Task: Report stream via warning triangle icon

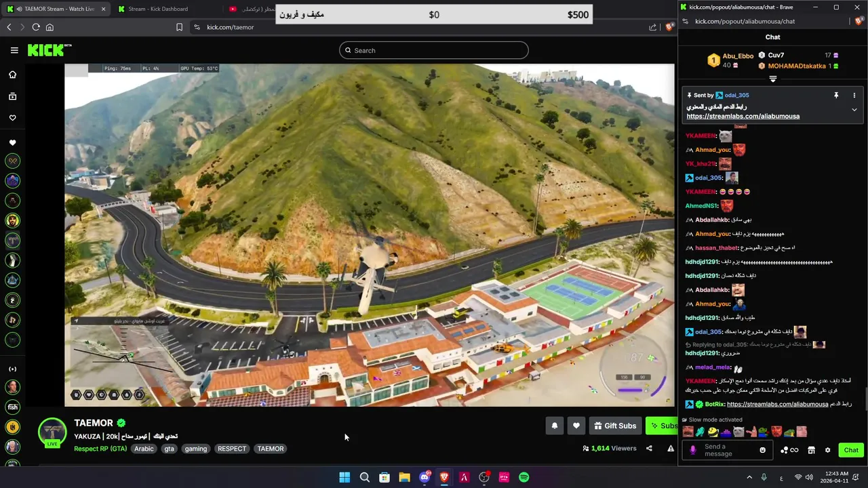Action: pos(671,448)
